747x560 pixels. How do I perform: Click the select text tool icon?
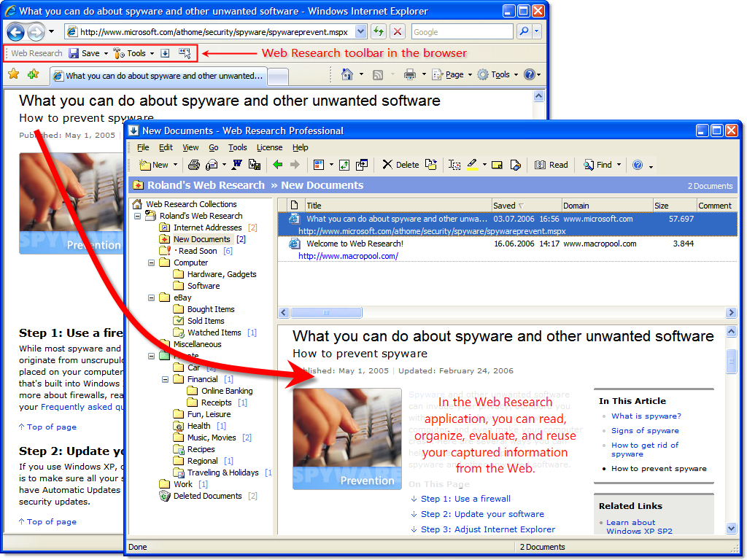tap(454, 165)
